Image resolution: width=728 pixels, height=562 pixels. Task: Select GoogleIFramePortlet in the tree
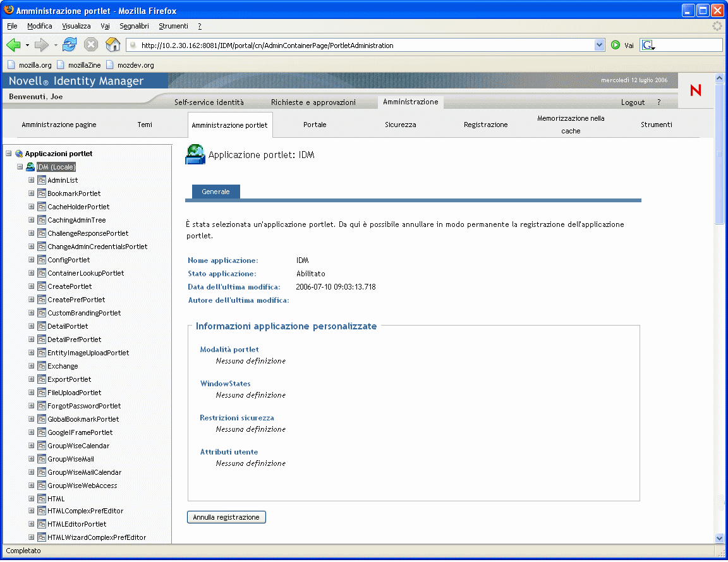tap(80, 432)
